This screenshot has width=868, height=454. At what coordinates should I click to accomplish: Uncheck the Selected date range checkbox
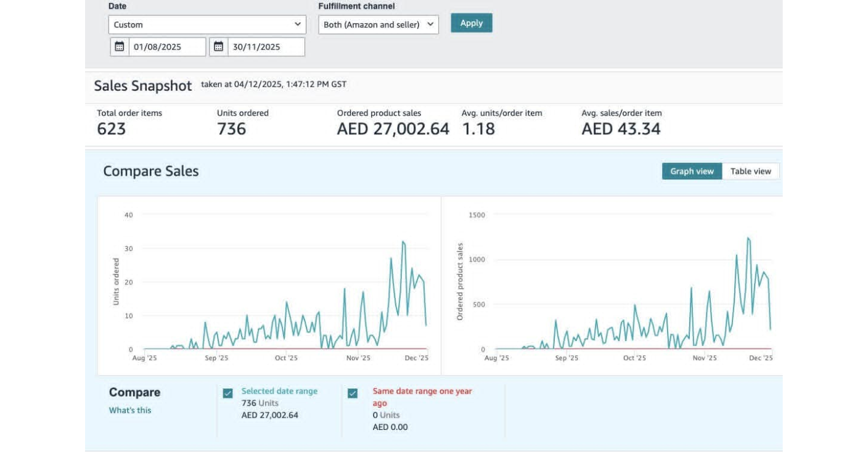(x=228, y=394)
